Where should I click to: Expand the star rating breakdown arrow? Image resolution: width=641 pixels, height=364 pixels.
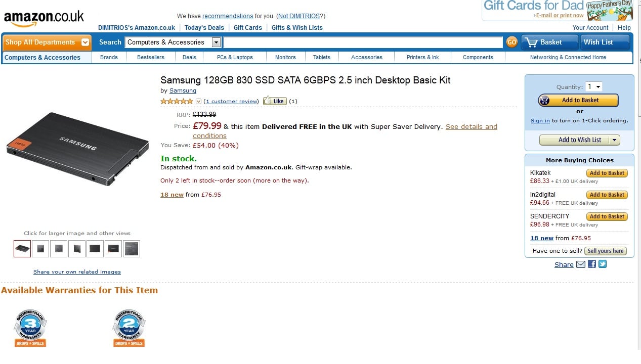[199, 102]
